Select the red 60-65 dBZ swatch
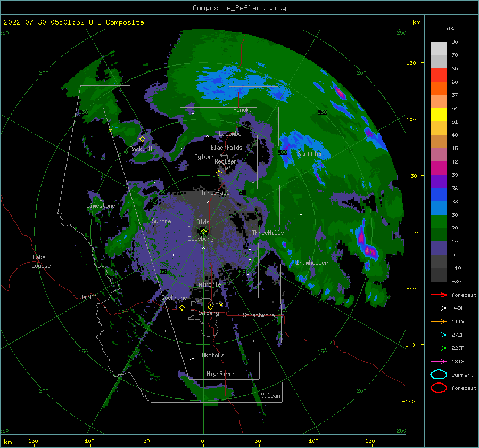 (439, 75)
